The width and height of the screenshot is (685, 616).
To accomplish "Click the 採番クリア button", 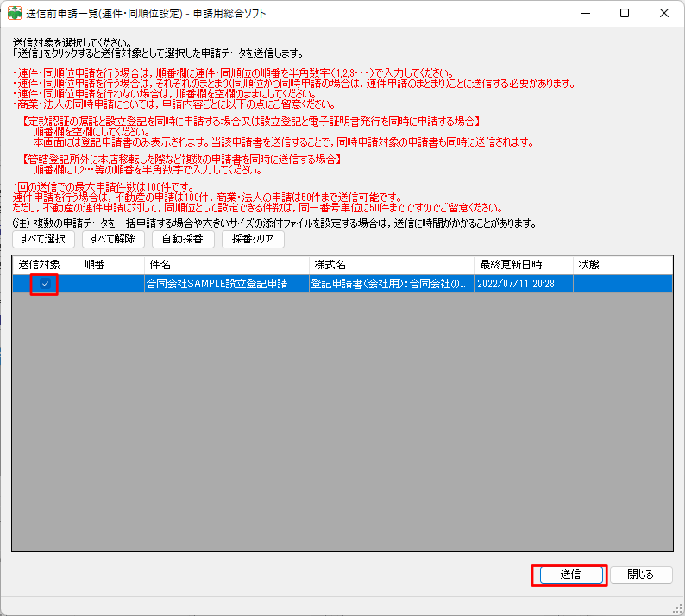I will (x=253, y=239).
